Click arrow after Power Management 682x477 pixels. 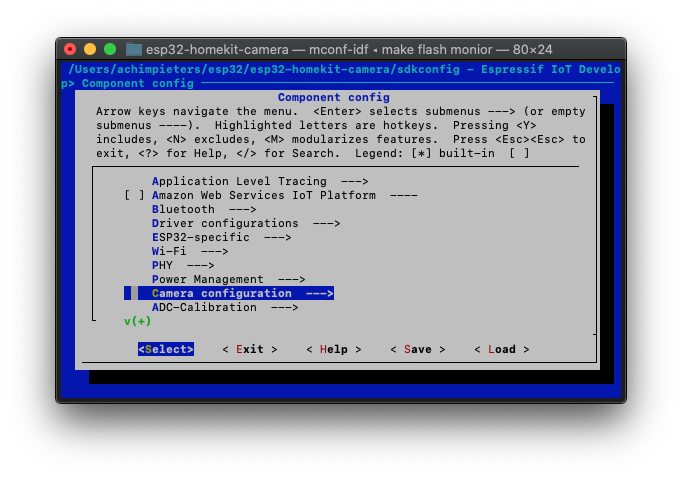pyautogui.click(x=292, y=279)
